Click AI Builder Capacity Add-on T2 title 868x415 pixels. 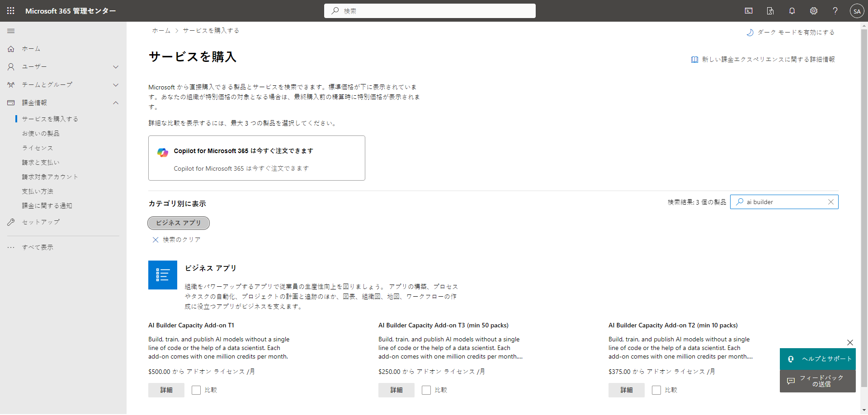(673, 326)
